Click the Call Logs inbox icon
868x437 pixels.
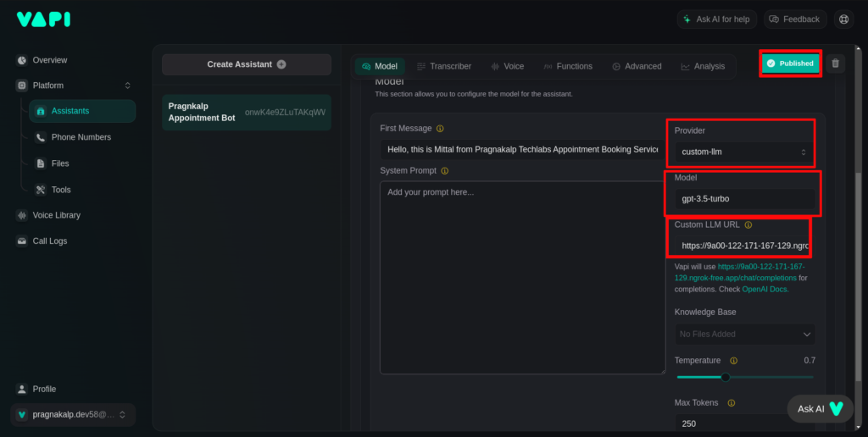(22, 241)
